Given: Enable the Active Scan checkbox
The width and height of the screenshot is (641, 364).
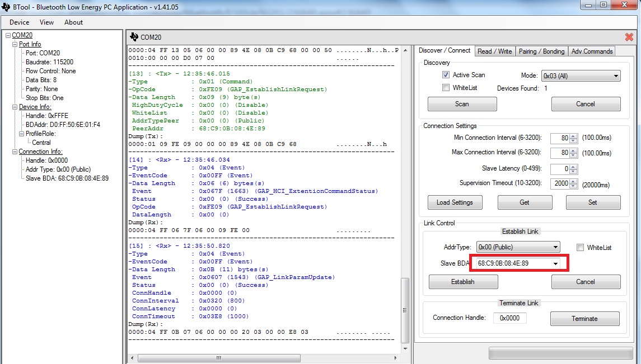Looking at the screenshot, I should (x=446, y=75).
